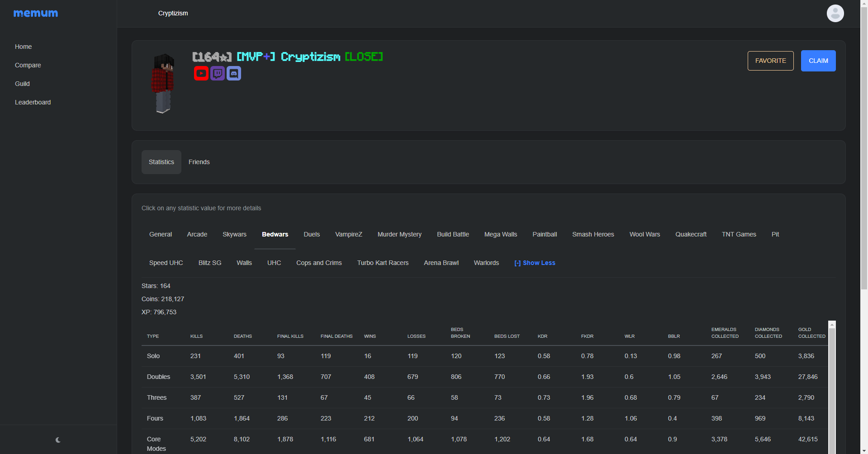The height and width of the screenshot is (454, 868).
Task: Click the memum logo
Action: point(36,14)
